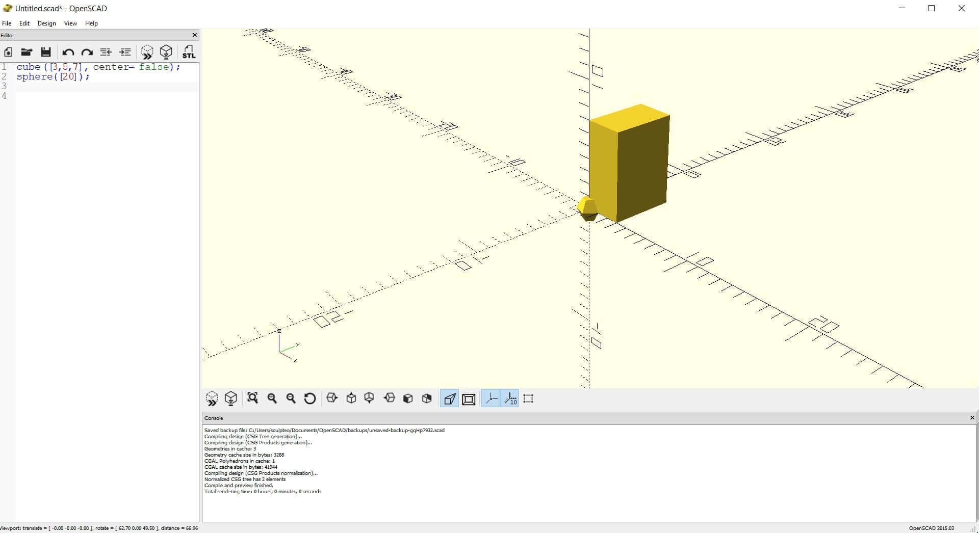Switch to the Right view cube icon

point(332,398)
